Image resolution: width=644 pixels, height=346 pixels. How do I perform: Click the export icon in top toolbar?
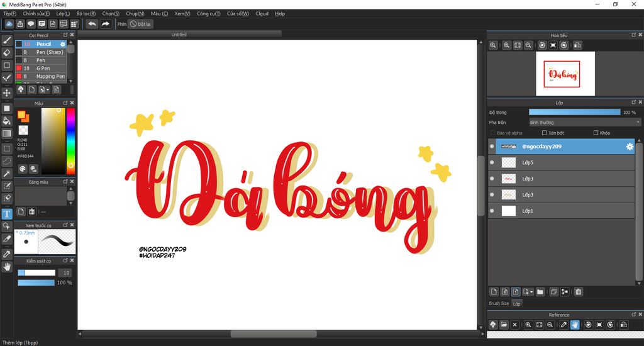point(19,24)
